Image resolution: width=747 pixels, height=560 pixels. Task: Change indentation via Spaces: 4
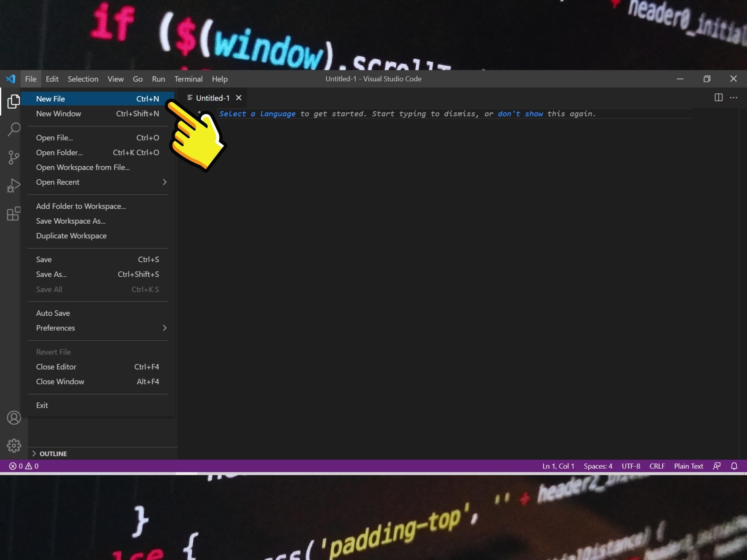[598, 466]
